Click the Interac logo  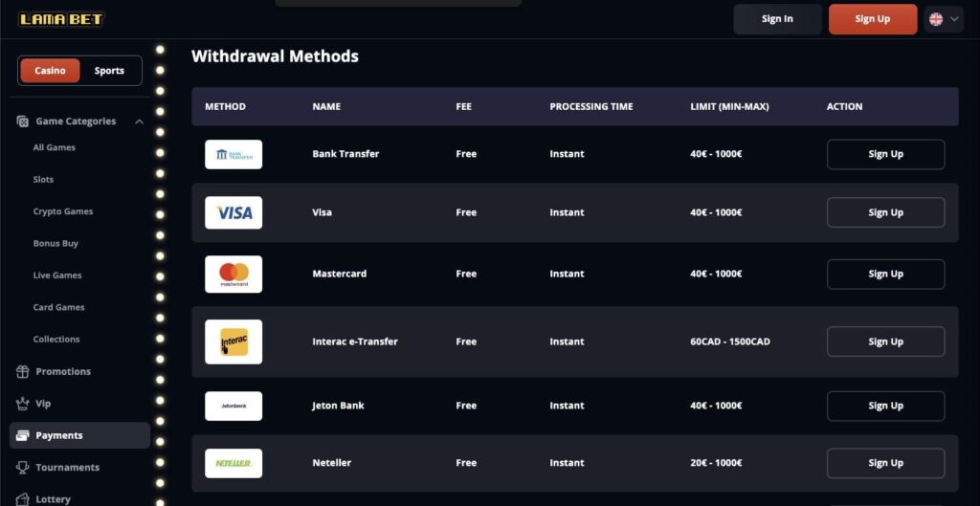234,341
